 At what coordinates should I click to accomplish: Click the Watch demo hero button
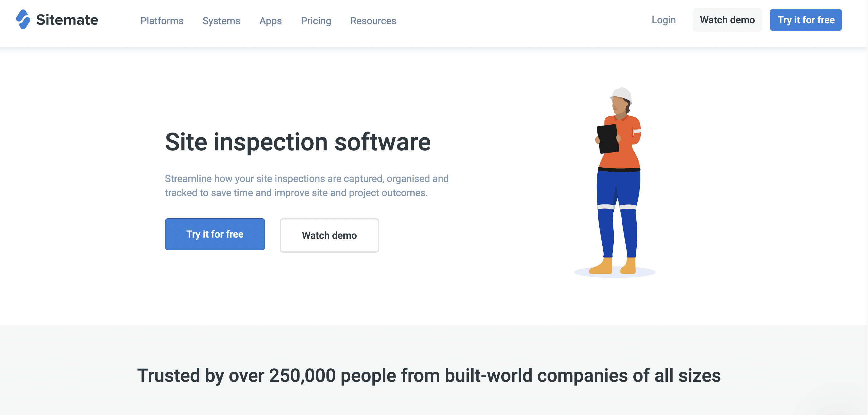tap(329, 235)
